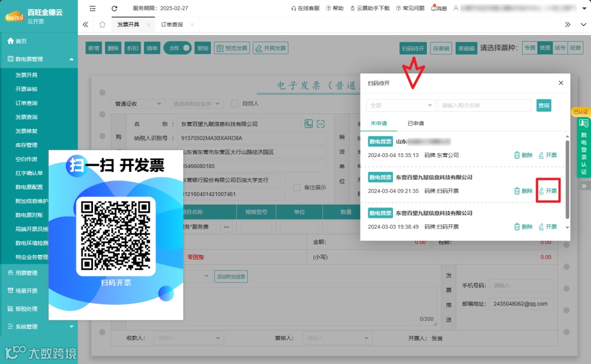This screenshot has height=364, width=591.
Task: Toggle the 含税 switch
Action: pyautogui.click(x=177, y=48)
